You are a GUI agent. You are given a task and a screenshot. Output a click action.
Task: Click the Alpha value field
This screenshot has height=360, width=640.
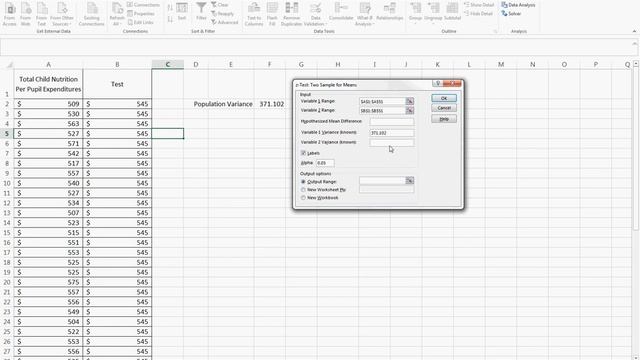[x=325, y=163]
